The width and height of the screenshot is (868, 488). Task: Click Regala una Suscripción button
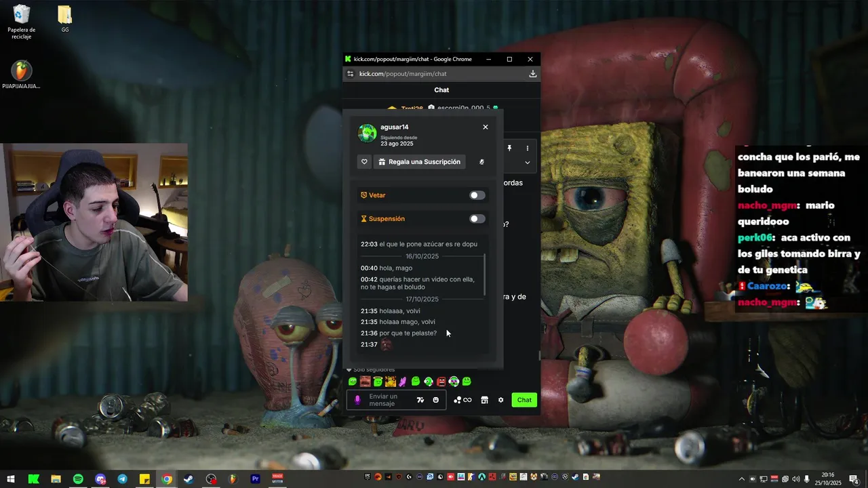(x=419, y=162)
